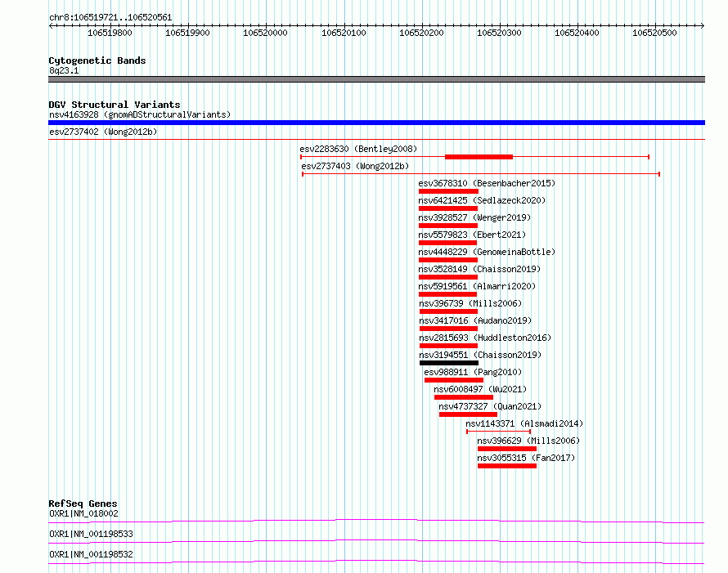
Task: Click the red bar under nsv4737327
Action: [468, 414]
